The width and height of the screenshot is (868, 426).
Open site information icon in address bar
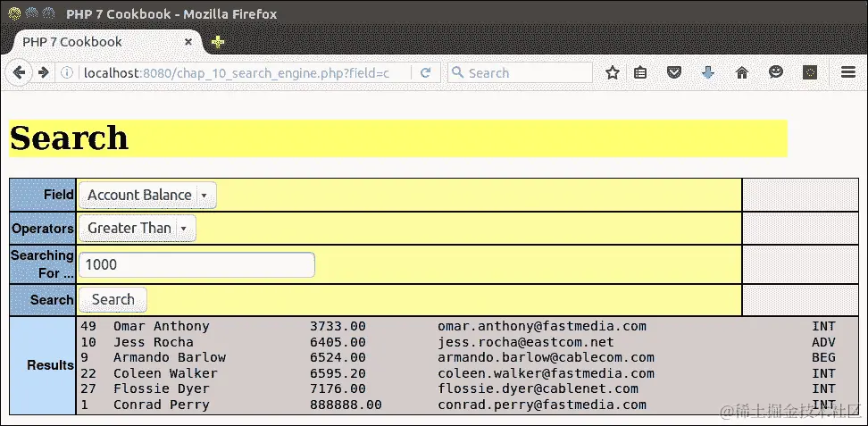(67, 72)
